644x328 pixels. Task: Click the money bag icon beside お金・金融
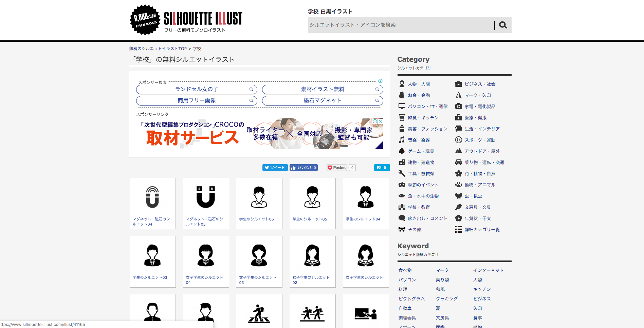pos(402,95)
